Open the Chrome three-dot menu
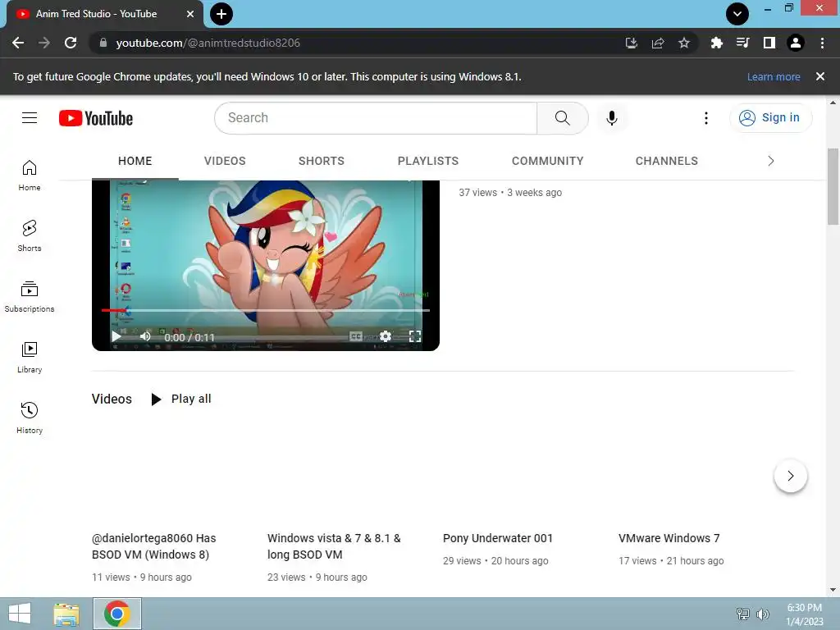 [x=822, y=43]
